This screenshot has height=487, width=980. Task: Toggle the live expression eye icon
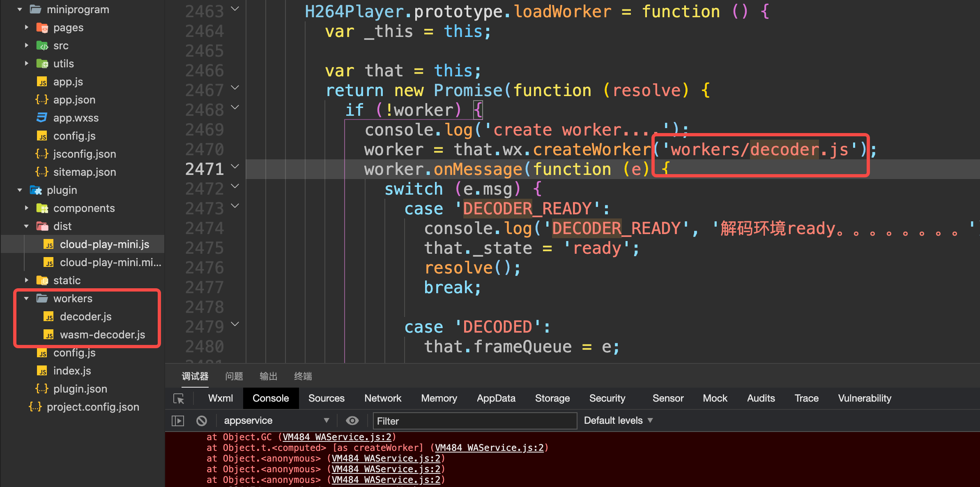[352, 420]
